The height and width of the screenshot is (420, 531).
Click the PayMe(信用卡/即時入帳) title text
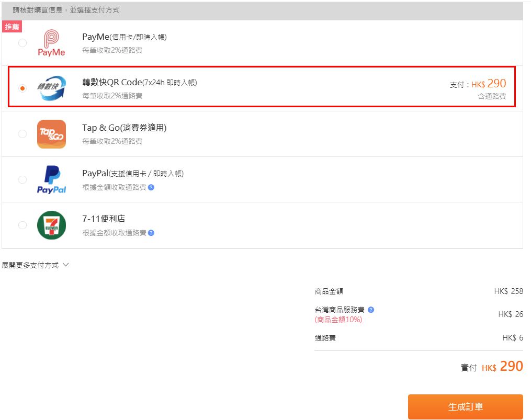click(x=124, y=37)
